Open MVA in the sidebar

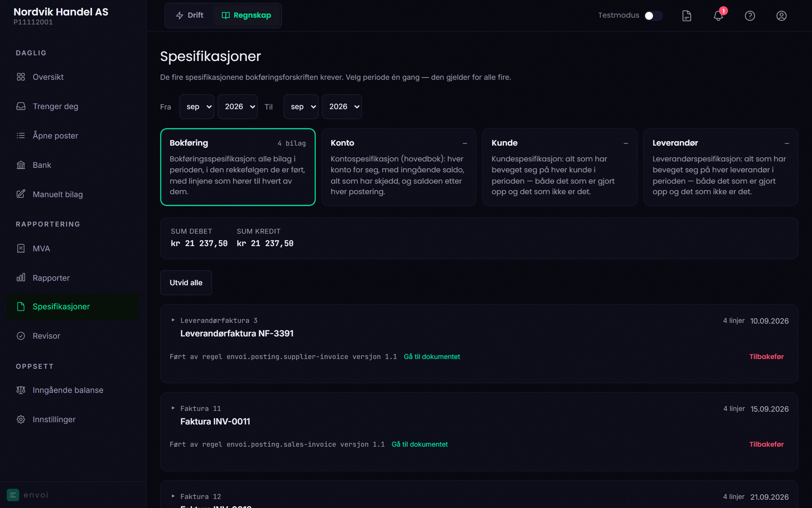(x=73, y=248)
